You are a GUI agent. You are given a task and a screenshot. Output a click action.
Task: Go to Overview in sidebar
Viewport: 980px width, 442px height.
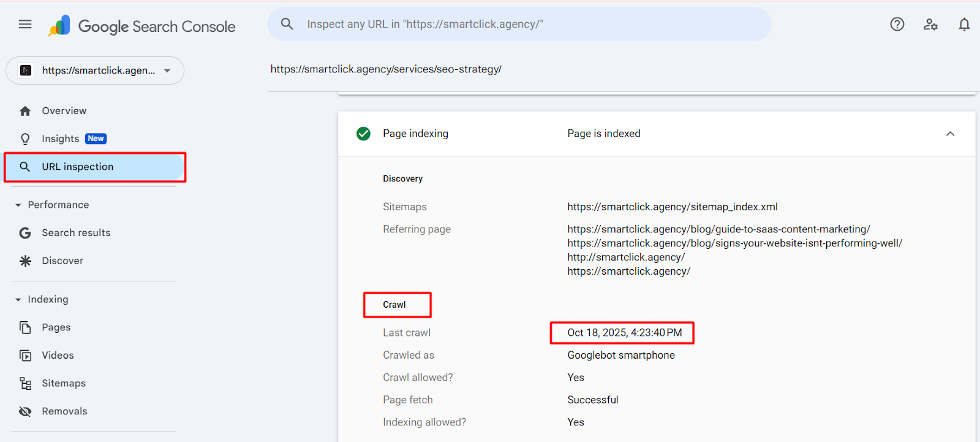pyautogui.click(x=64, y=111)
